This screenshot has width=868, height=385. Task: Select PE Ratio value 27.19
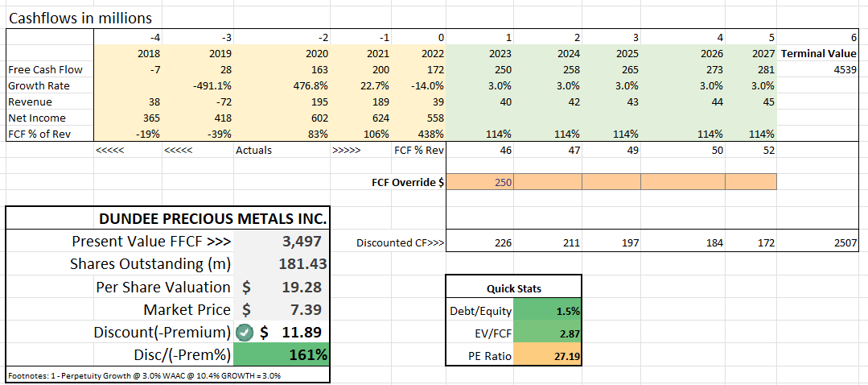click(x=548, y=354)
